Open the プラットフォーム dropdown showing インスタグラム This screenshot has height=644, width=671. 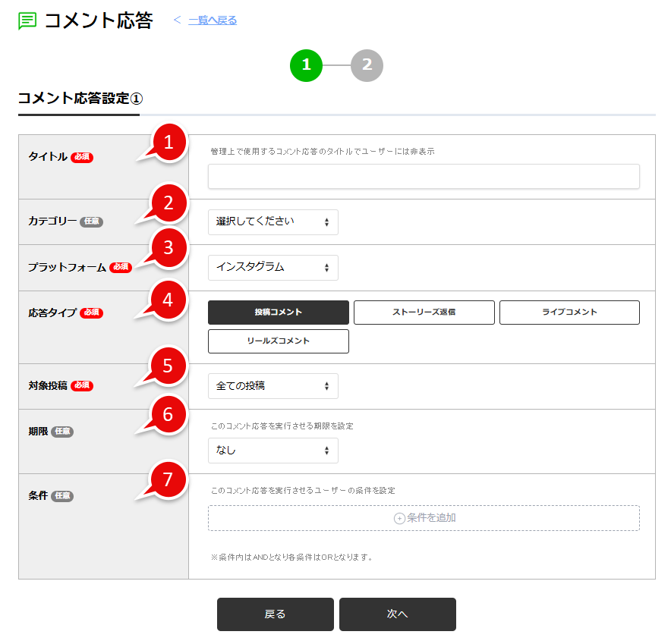pyautogui.click(x=272, y=267)
